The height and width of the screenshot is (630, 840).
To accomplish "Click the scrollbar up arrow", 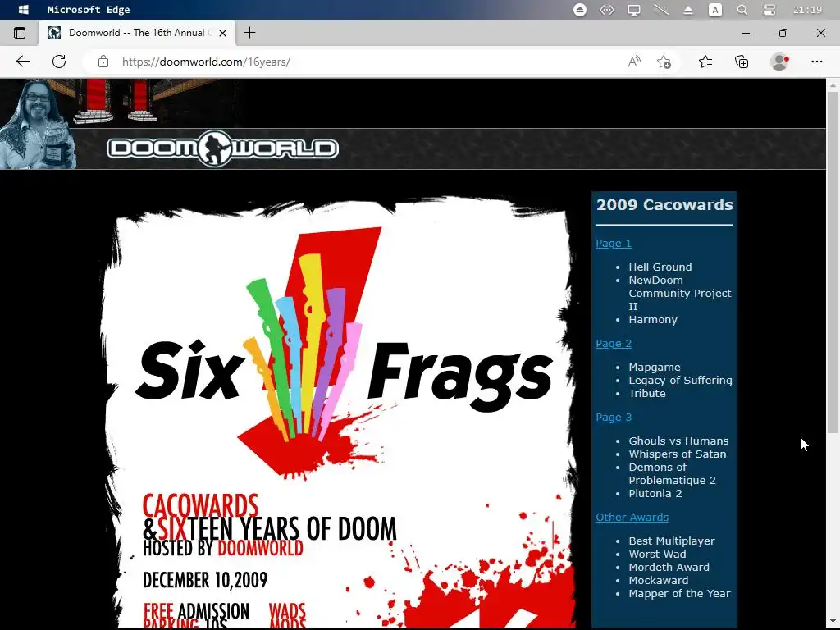I will pyautogui.click(x=833, y=84).
